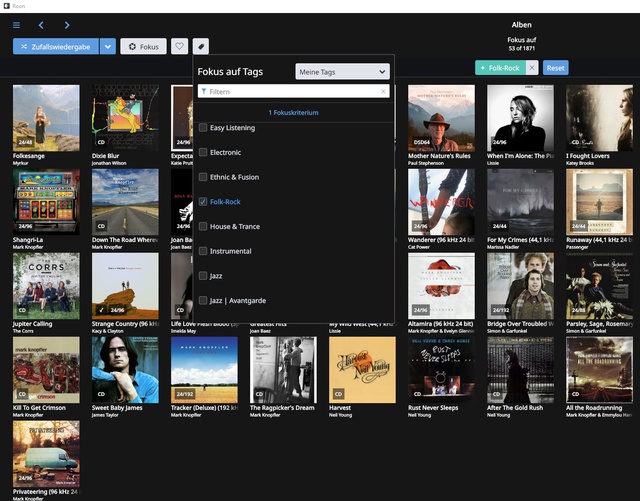Open Rust Never Sleeps album cover
Screen dimensions: 640x501
441,370
